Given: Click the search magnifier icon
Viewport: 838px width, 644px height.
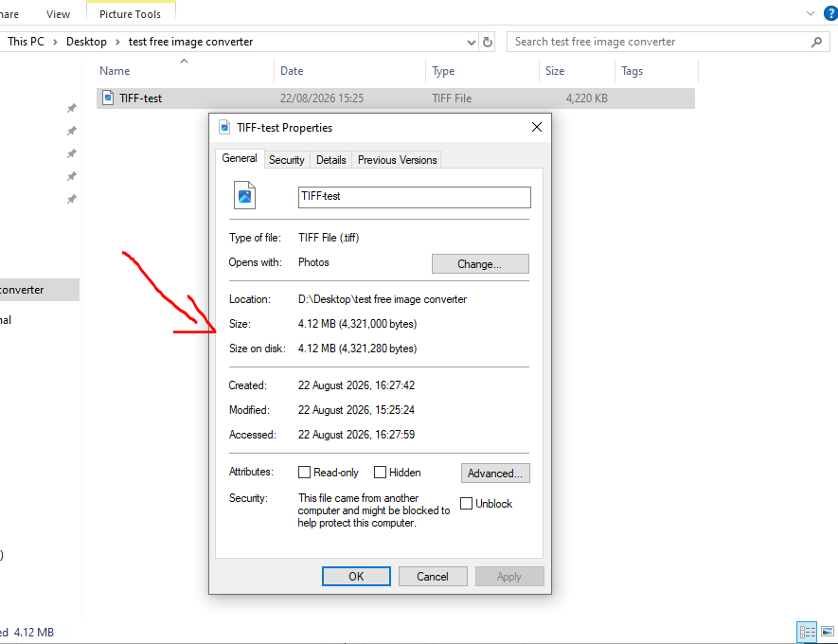Looking at the screenshot, I should click(816, 42).
